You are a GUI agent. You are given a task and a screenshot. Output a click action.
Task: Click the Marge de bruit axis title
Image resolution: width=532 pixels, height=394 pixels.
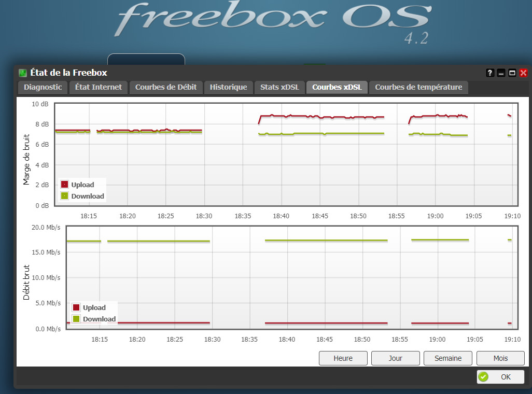[26, 160]
